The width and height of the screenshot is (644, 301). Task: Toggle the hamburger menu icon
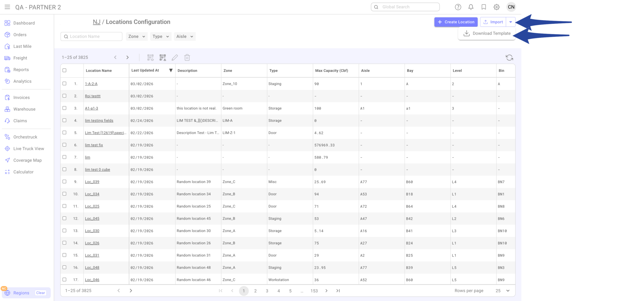[x=7, y=7]
